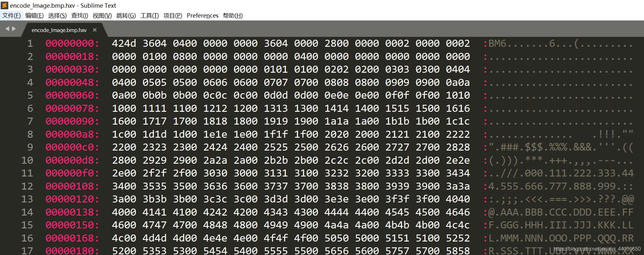
Task: Click hex value 1a1a on line 7
Action: click(x=337, y=121)
